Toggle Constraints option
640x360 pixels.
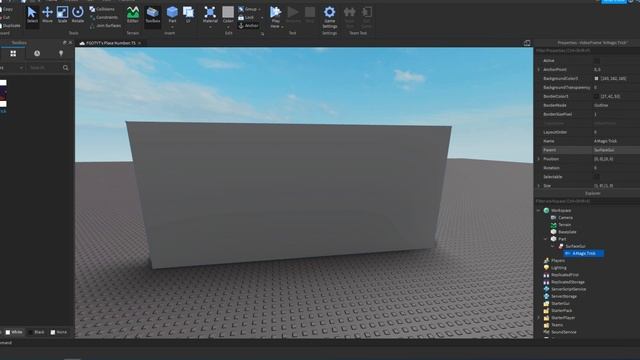(x=104, y=17)
